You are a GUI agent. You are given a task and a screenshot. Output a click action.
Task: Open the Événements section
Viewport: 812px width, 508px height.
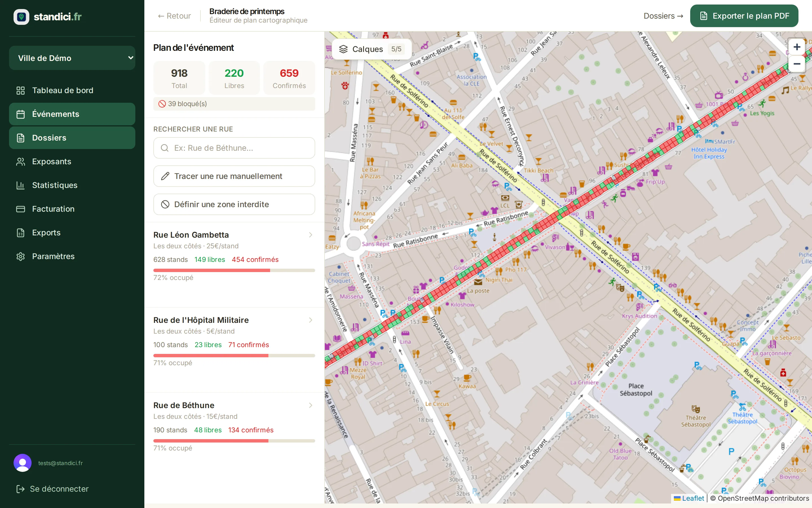pos(72,114)
